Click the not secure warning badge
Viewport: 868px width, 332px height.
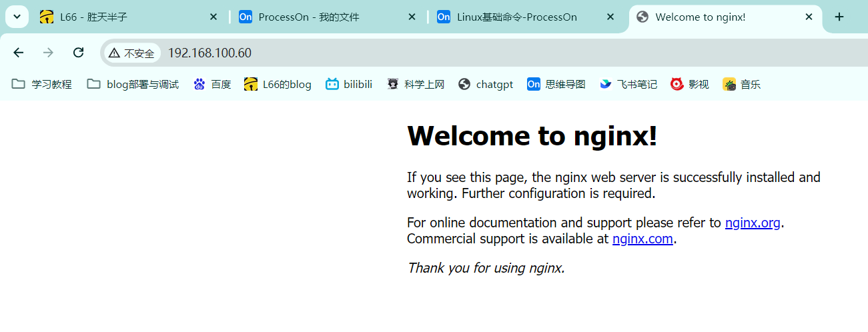point(132,53)
